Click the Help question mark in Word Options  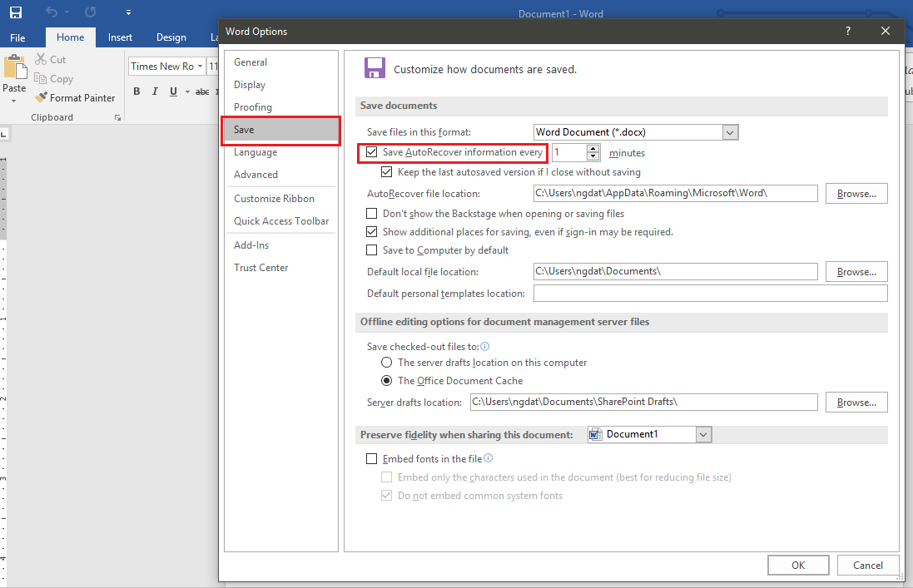[x=848, y=32]
